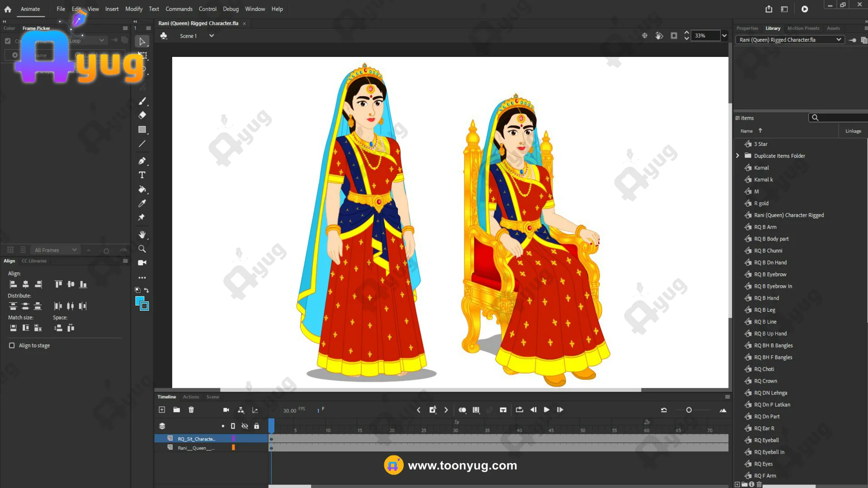Delete the selected timeline layer with the trash icon

[x=191, y=410]
